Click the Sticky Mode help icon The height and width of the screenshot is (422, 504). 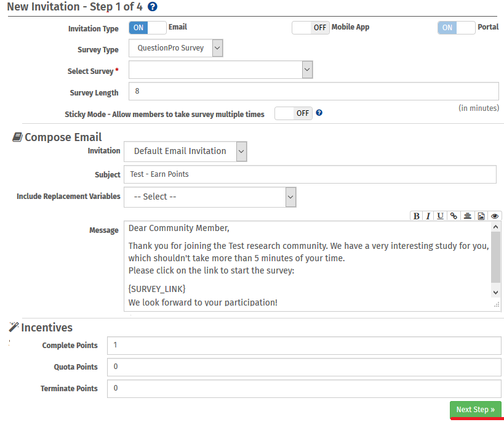click(319, 113)
